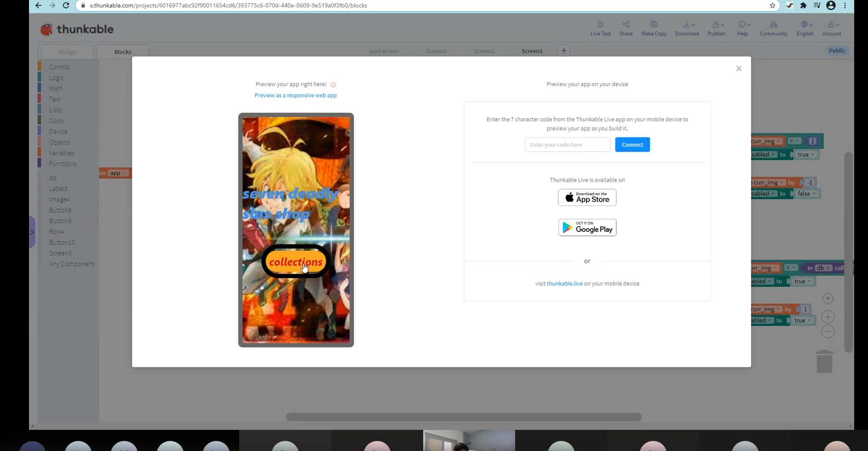
Task: Open the Variables blocks category
Action: click(x=62, y=153)
